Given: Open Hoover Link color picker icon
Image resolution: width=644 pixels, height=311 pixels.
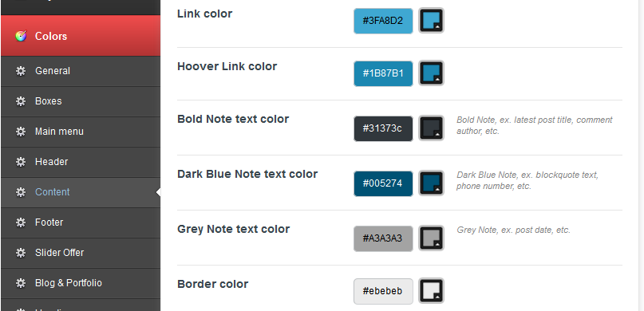Looking at the screenshot, I should (431, 73).
